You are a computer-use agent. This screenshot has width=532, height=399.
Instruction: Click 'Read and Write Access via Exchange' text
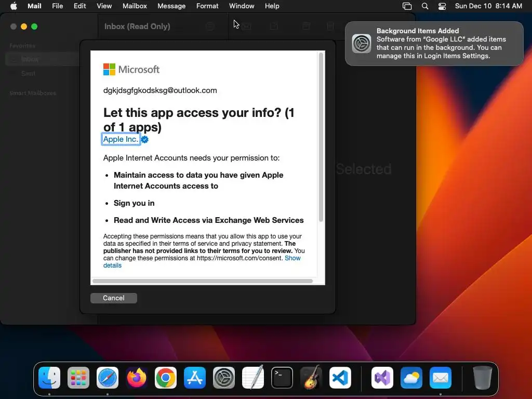209,220
